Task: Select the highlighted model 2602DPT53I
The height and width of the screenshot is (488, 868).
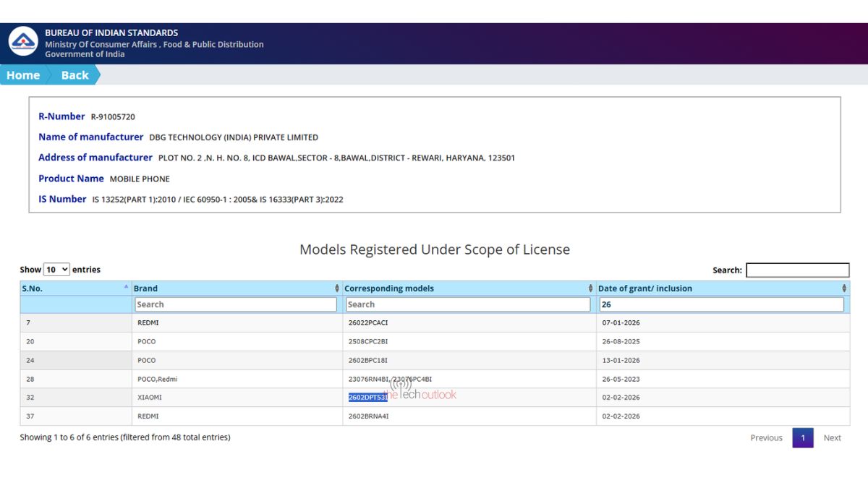Action: (368, 397)
